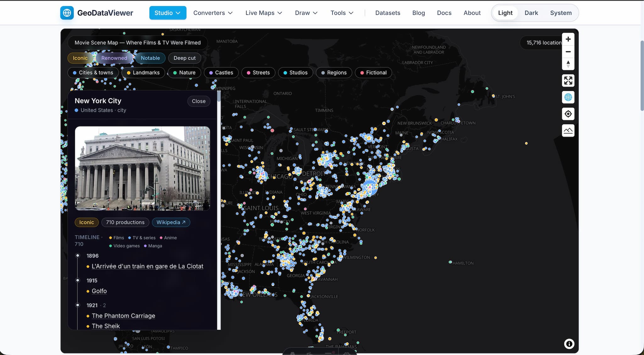Open the Docs page

[x=444, y=13]
